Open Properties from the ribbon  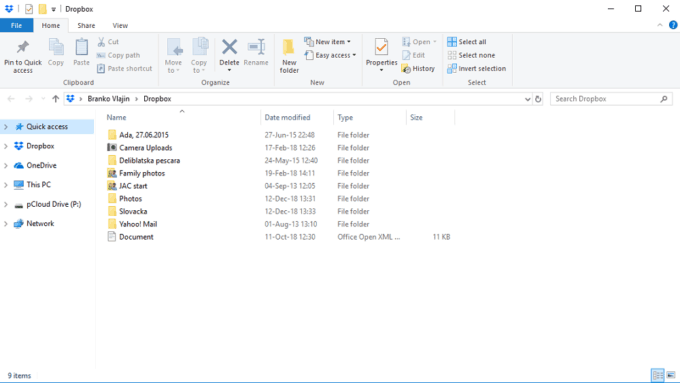pyautogui.click(x=381, y=47)
